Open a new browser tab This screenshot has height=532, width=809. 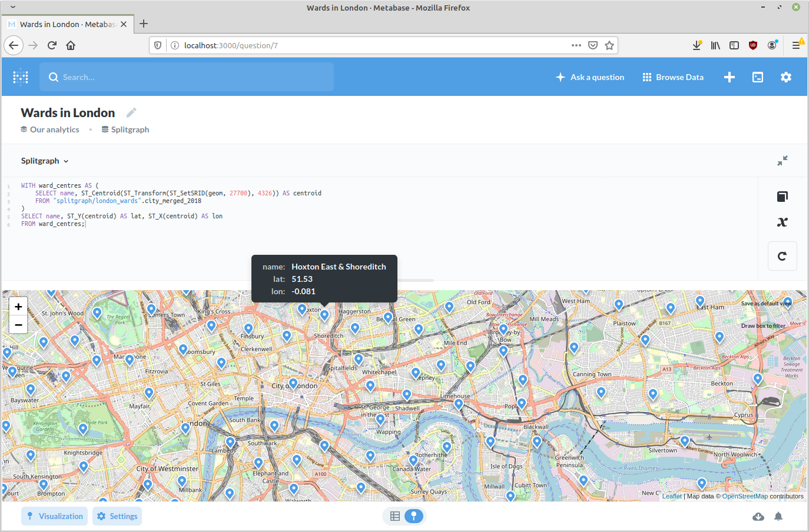144,24
